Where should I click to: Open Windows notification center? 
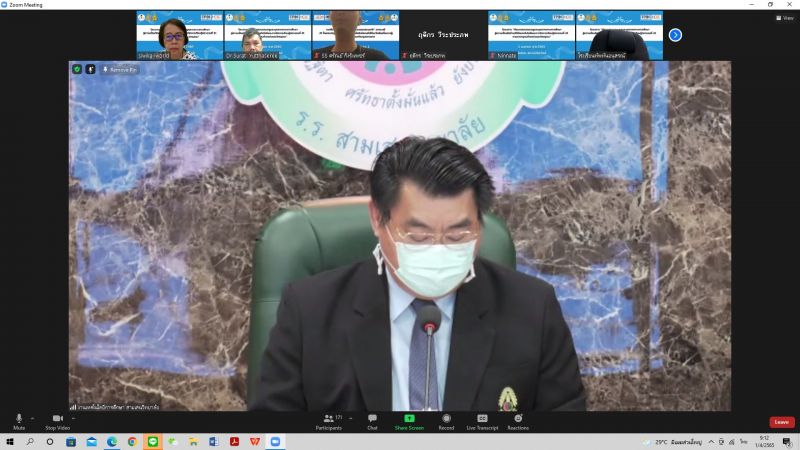[787, 442]
